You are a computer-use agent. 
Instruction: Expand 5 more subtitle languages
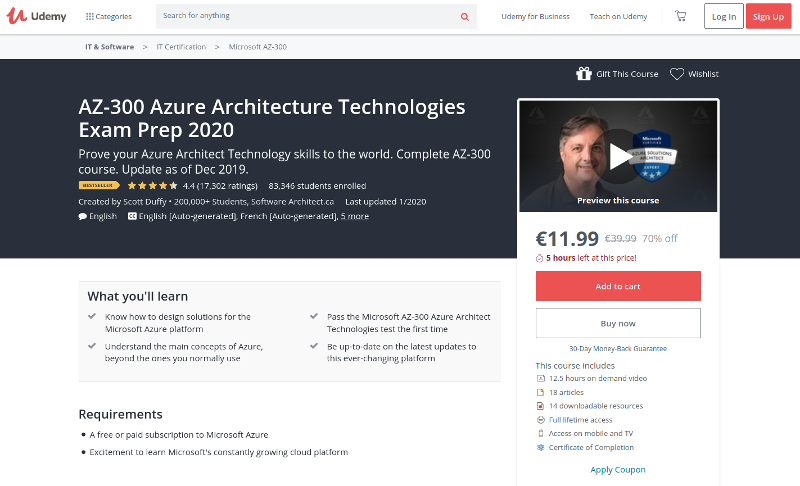pyautogui.click(x=355, y=216)
